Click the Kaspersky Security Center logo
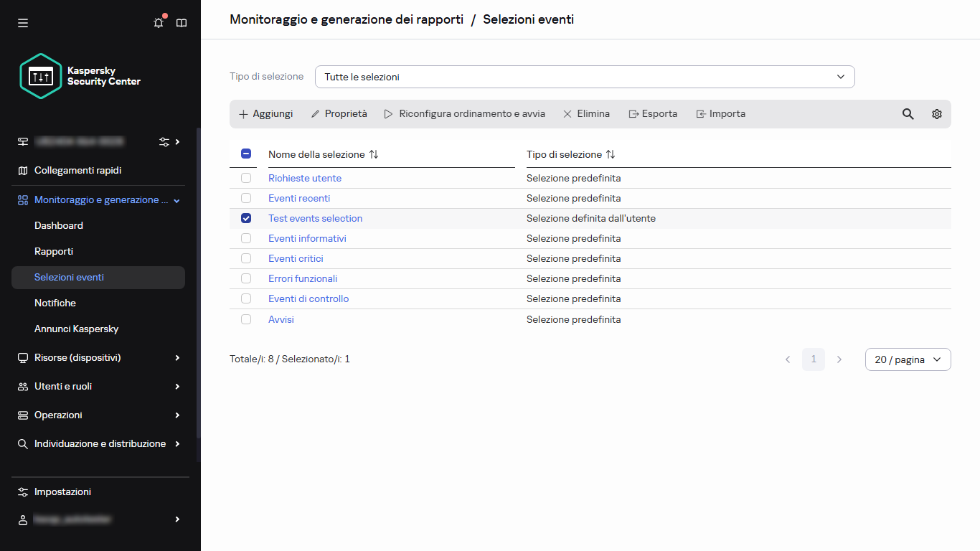The image size is (980, 551). (x=80, y=76)
